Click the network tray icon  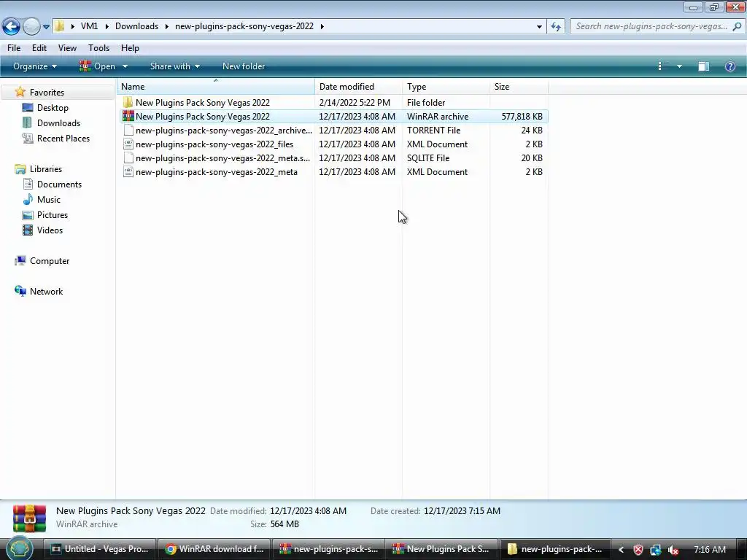(x=656, y=550)
